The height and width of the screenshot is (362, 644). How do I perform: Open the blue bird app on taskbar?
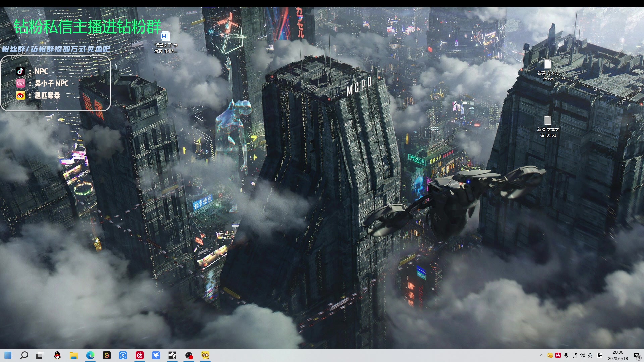[156, 355]
